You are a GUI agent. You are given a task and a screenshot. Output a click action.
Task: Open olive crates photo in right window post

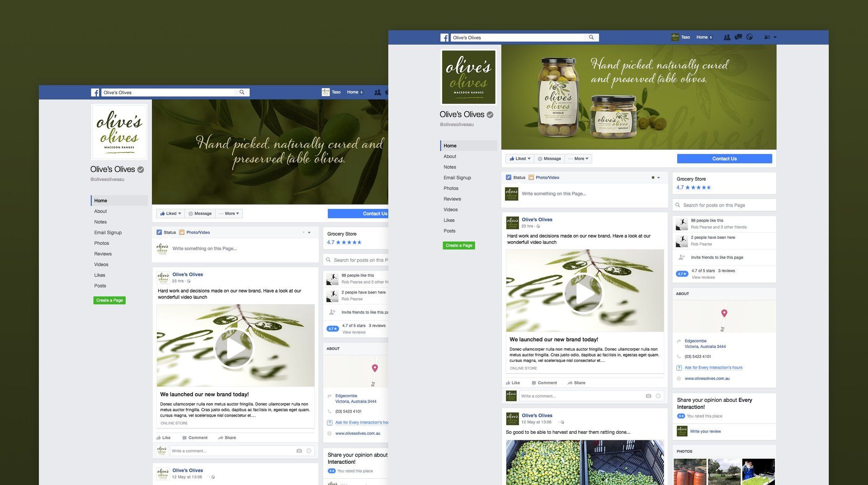click(x=585, y=462)
